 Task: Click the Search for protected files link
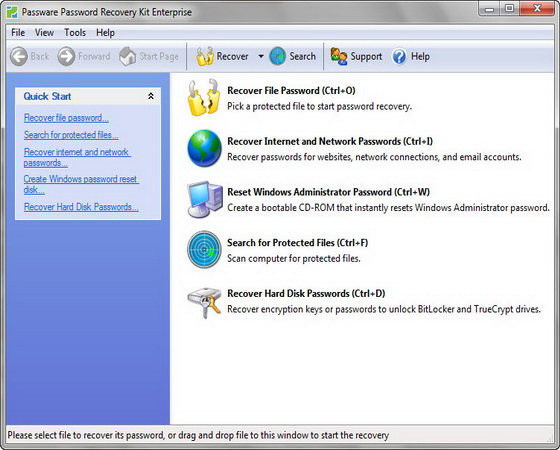(71, 135)
